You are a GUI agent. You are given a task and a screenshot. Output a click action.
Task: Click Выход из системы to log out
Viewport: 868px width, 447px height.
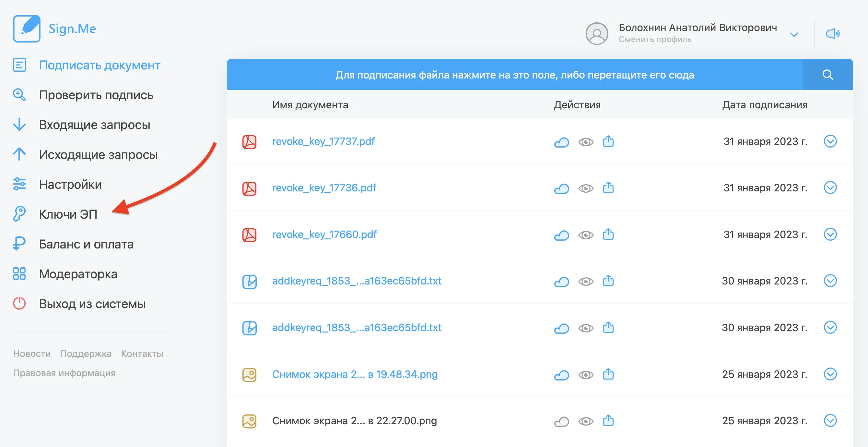click(92, 304)
